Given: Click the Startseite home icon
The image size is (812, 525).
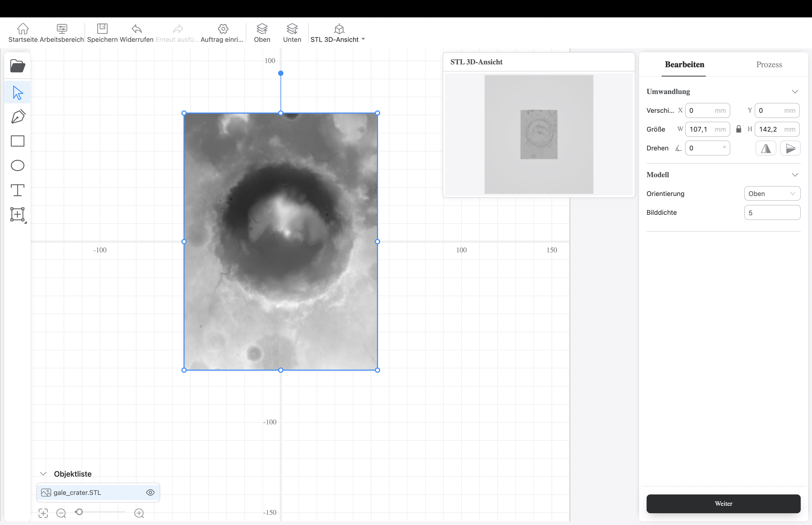Looking at the screenshot, I should pyautogui.click(x=23, y=29).
